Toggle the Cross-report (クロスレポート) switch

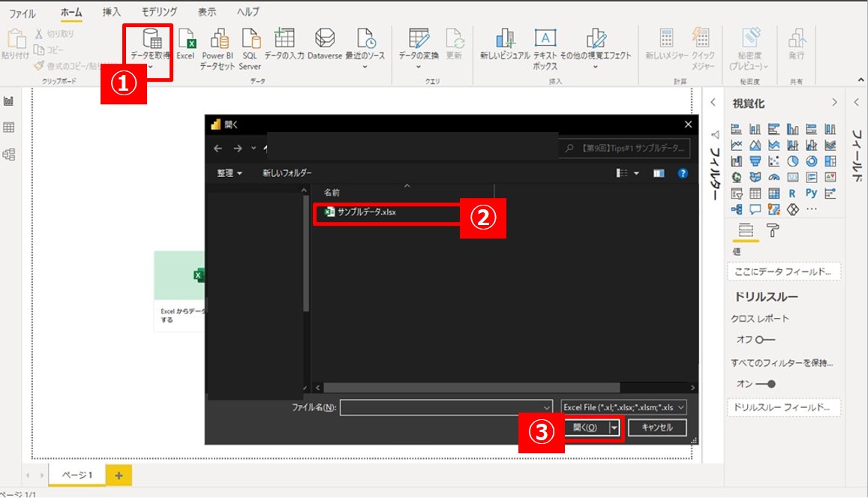(764, 340)
